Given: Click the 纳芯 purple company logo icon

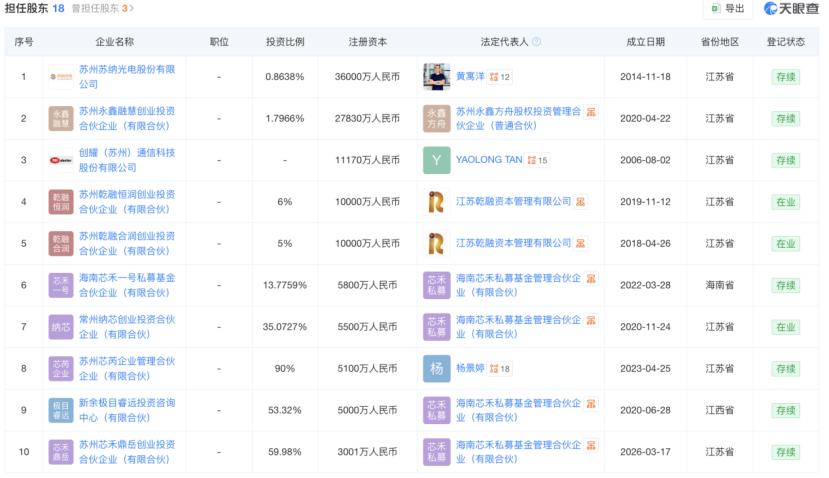Looking at the screenshot, I should pyautogui.click(x=61, y=327).
